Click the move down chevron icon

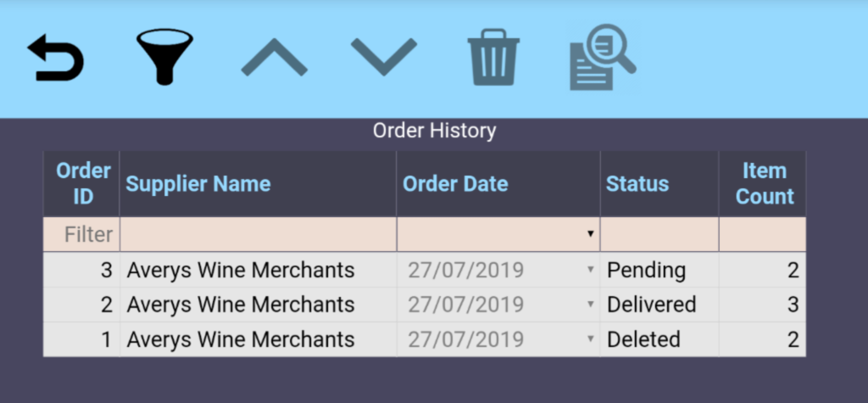[384, 58]
